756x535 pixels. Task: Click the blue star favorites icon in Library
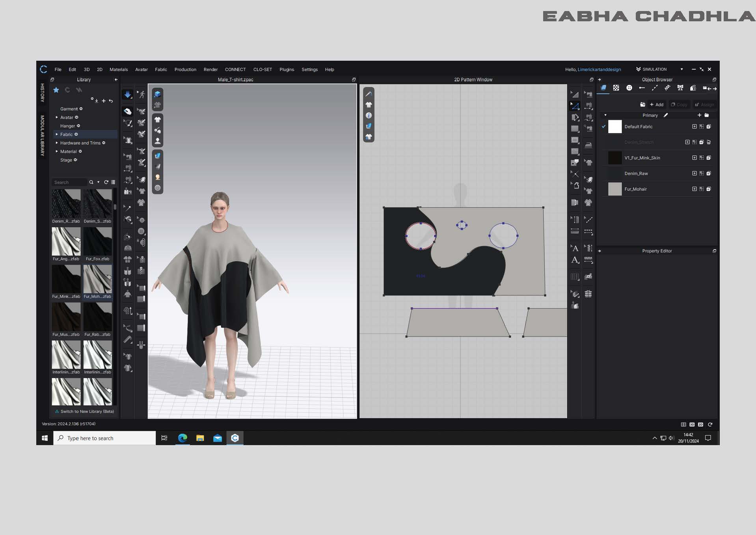coord(56,90)
